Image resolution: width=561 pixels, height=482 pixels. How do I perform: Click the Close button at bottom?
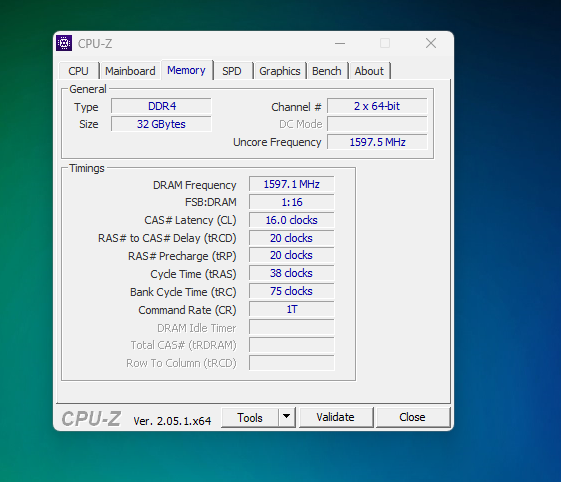point(412,417)
